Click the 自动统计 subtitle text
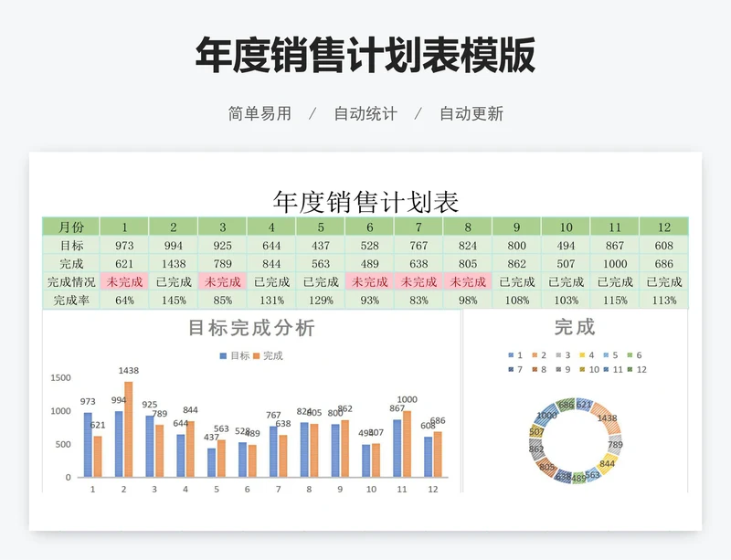The image size is (731, 560). click(x=365, y=113)
